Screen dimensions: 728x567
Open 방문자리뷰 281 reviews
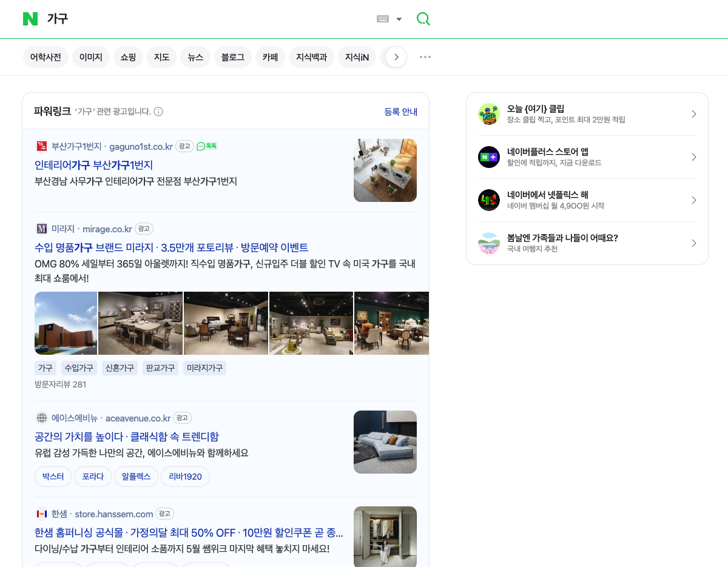pos(61,384)
